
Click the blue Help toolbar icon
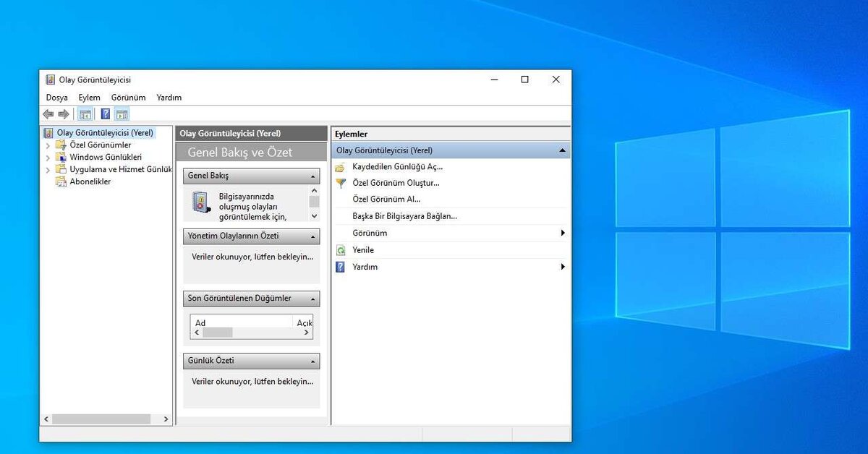[106, 114]
